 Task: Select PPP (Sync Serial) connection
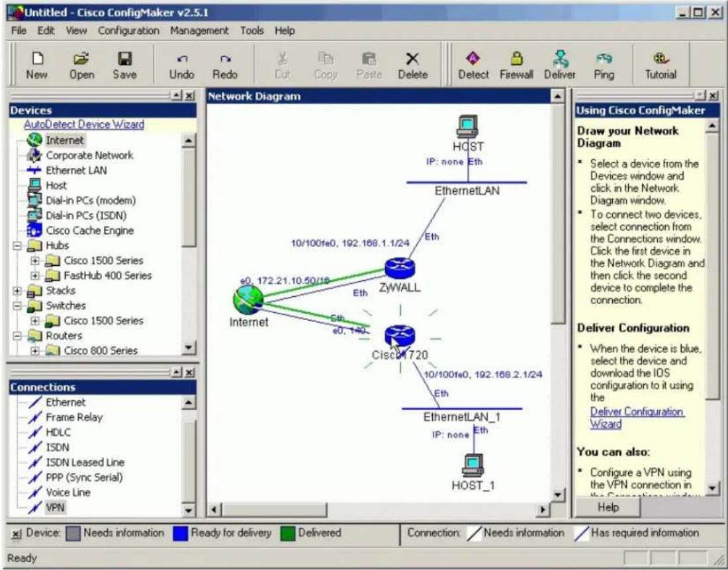[x=84, y=477]
